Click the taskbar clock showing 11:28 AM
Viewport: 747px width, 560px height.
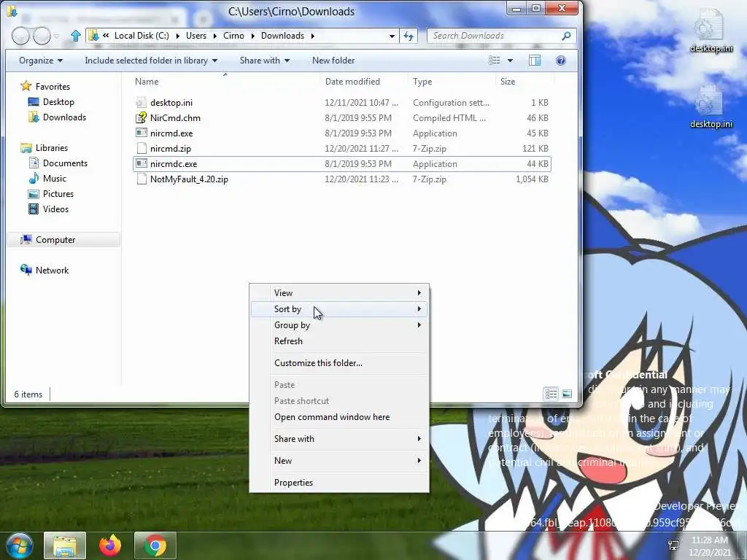pyautogui.click(x=709, y=545)
